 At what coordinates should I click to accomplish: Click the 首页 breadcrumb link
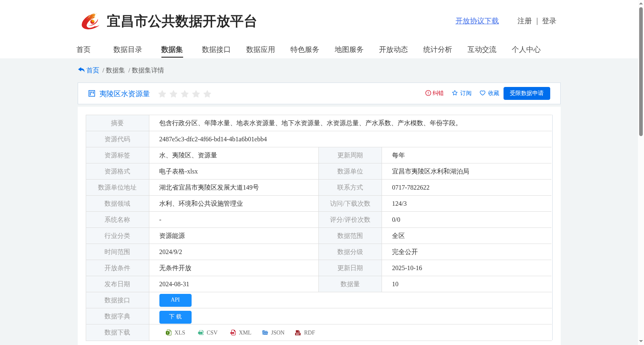click(93, 70)
